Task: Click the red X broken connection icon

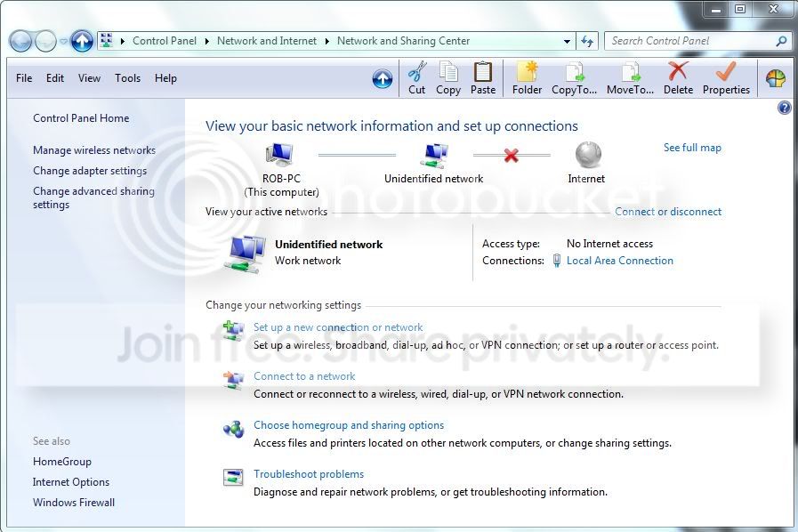Action: click(x=511, y=156)
